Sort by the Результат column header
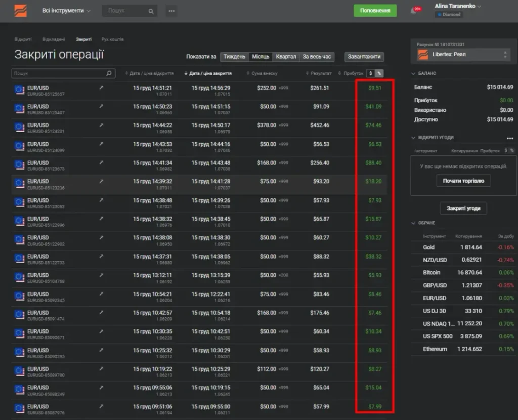Image resolution: width=518 pixels, height=420 pixels. tap(321, 73)
